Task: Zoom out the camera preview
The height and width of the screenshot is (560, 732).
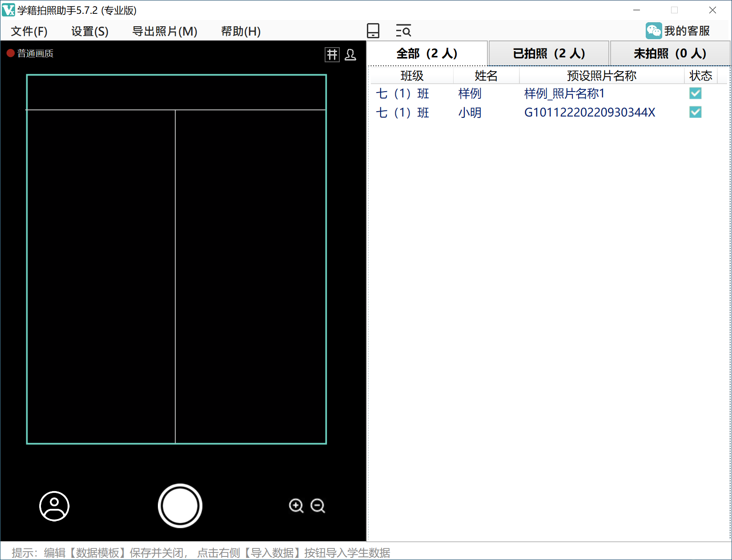Action: (318, 506)
